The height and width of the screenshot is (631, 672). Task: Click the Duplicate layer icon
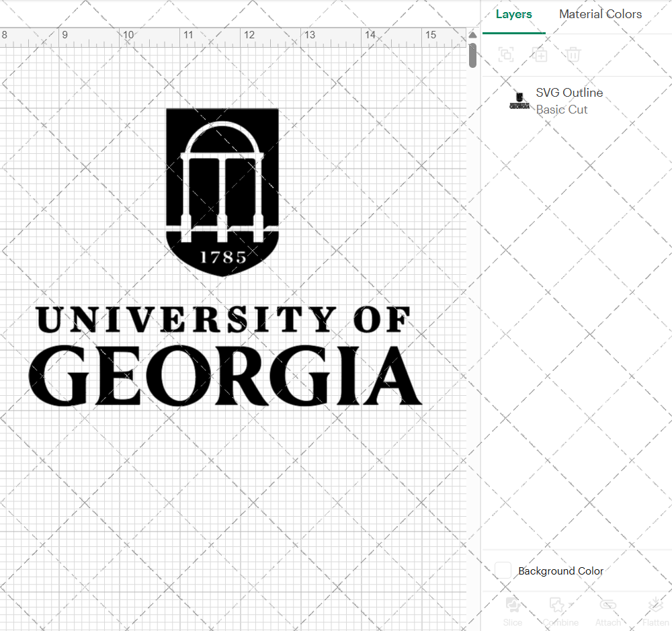540,54
